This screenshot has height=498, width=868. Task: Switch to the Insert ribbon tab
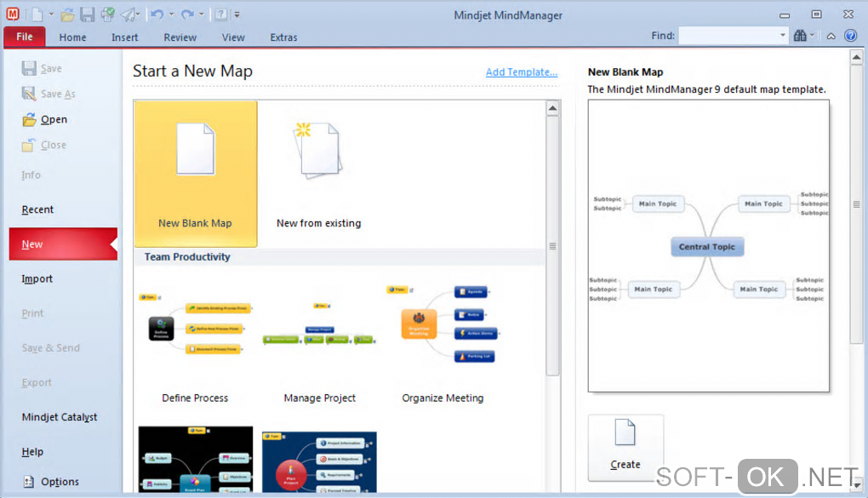point(124,37)
